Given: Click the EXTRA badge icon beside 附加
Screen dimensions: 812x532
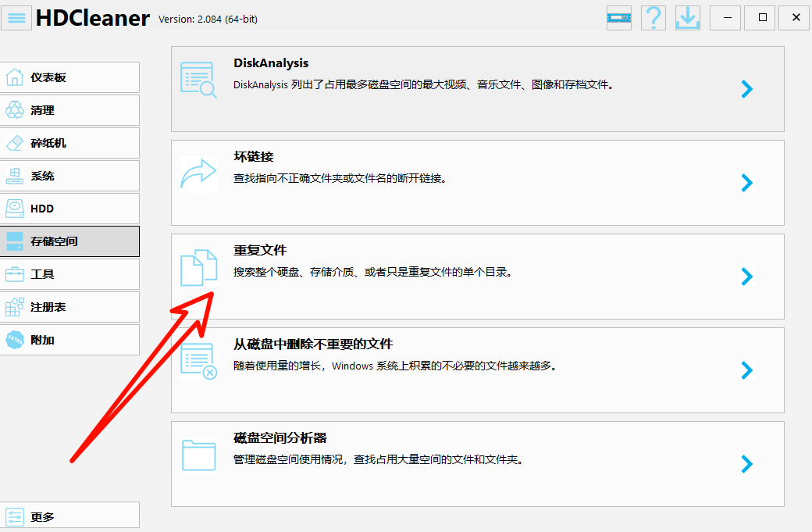Looking at the screenshot, I should 15,340.
